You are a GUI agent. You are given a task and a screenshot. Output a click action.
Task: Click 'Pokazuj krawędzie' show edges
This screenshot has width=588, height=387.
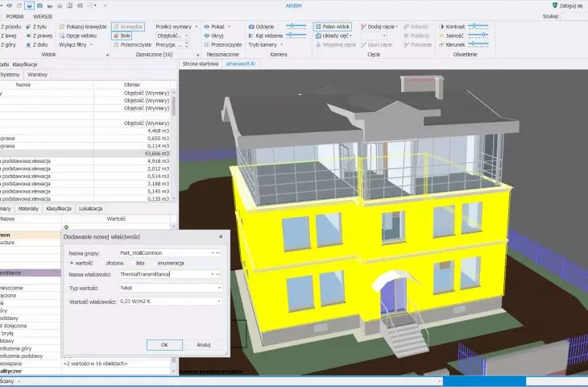click(x=83, y=27)
